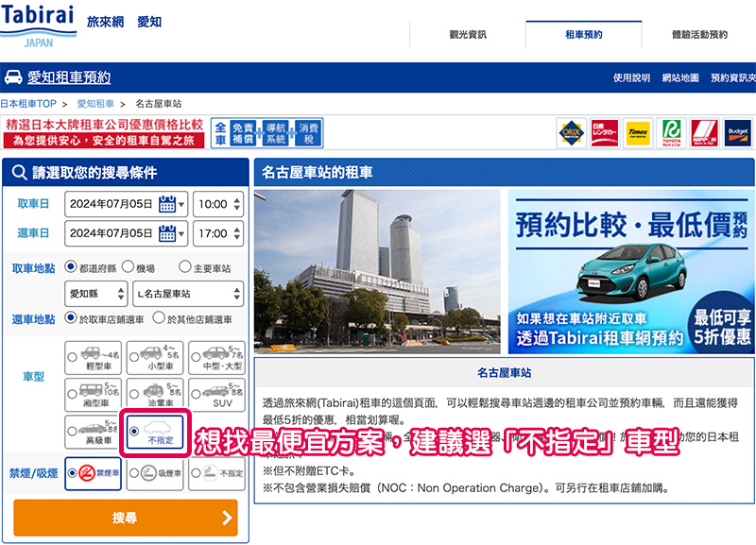756x545 pixels.
Task: Open 使用說明 in the blue bar
Action: (x=631, y=77)
